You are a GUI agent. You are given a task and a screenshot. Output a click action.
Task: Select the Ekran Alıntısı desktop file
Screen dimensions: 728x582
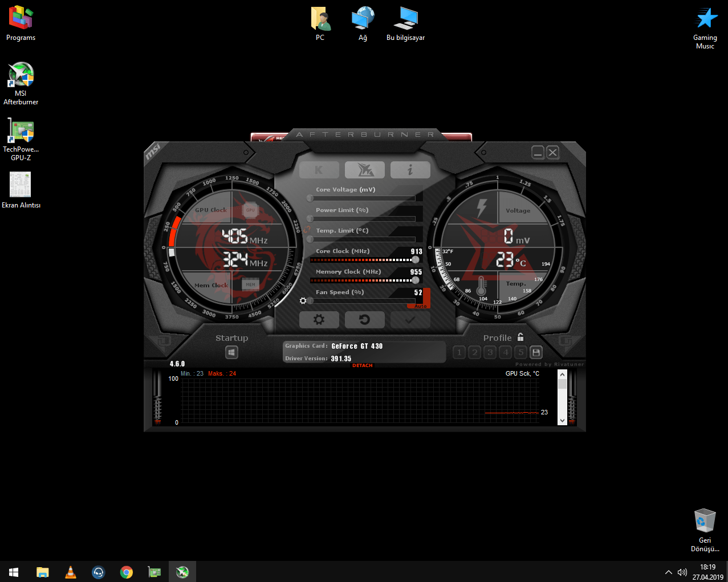pyautogui.click(x=21, y=190)
